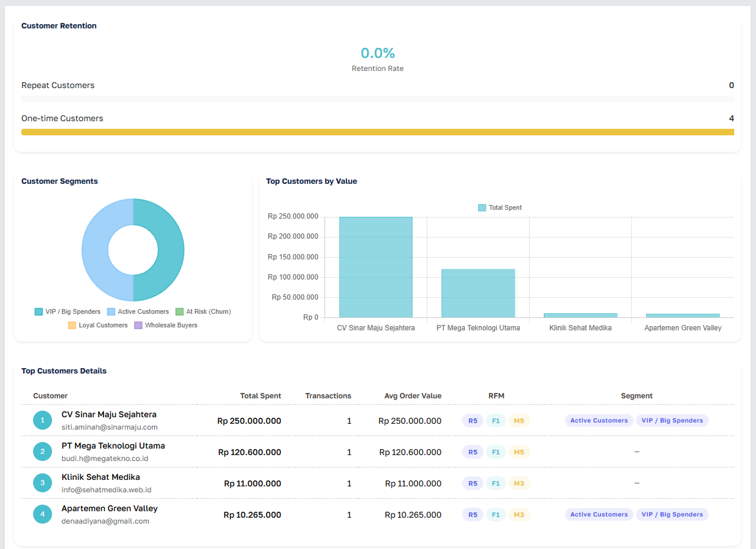
Task: Click the Total Spent column header
Action: point(261,396)
